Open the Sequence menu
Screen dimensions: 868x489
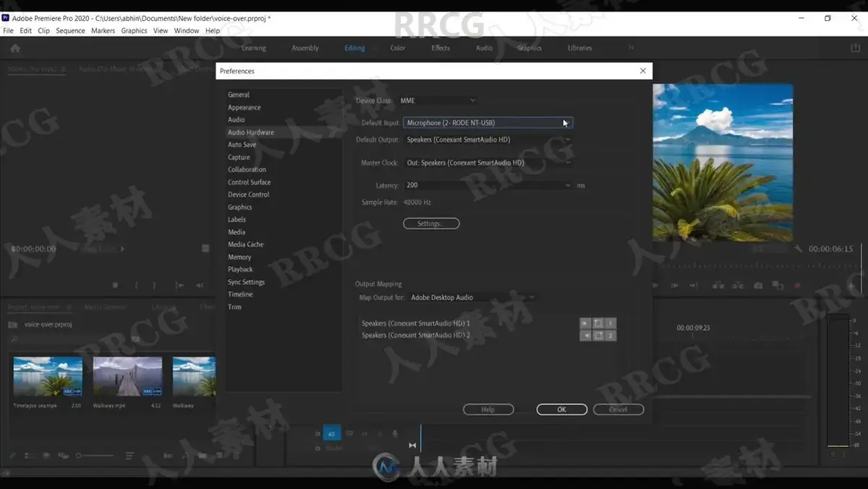(70, 31)
